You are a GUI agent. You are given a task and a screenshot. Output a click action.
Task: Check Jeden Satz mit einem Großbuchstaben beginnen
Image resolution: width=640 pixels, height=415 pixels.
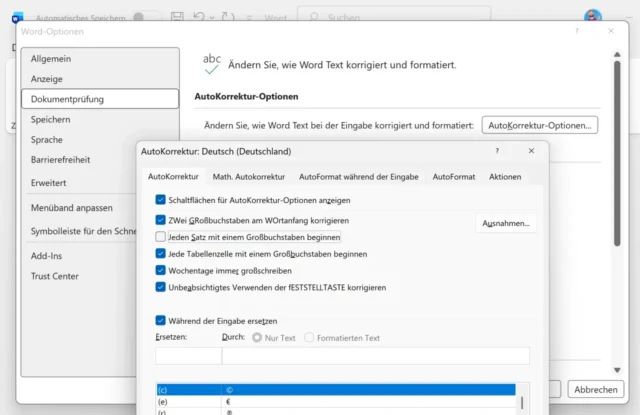coord(160,237)
